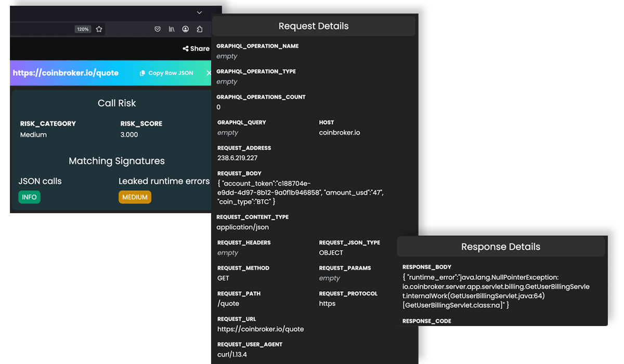Click the REQUEST_URL value link

(261, 329)
